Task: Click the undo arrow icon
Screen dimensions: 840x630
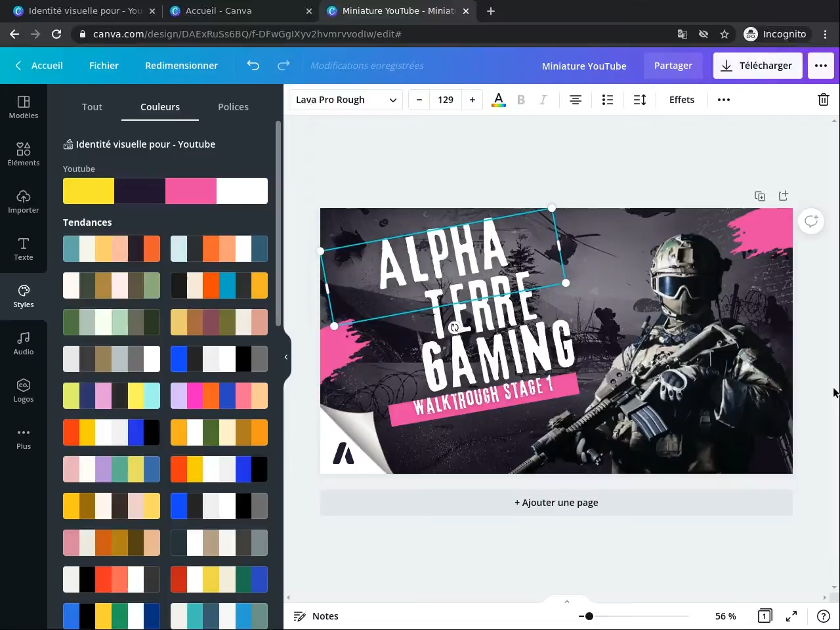Action: [x=253, y=66]
